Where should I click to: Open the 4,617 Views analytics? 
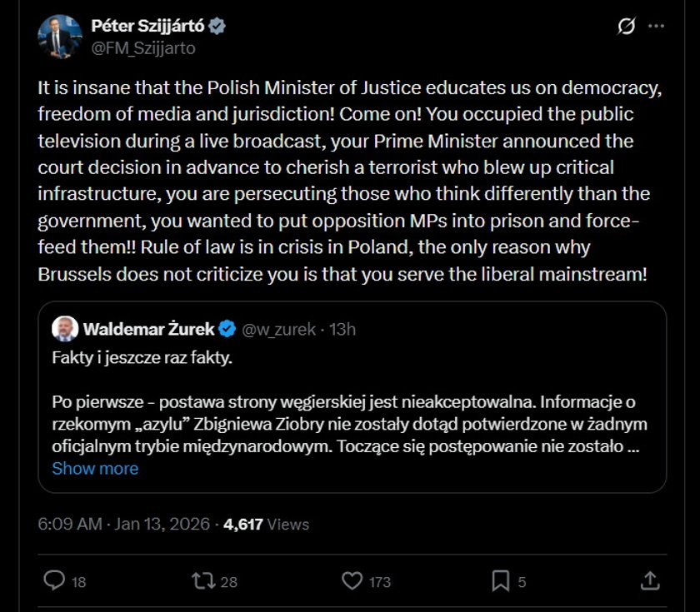pyautogui.click(x=267, y=524)
